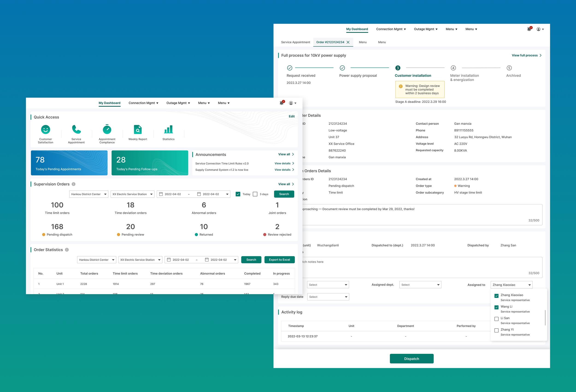Image resolution: width=576 pixels, height=392 pixels.
Task: Open the Customer Satisfaction smiley icon
Action: click(46, 130)
